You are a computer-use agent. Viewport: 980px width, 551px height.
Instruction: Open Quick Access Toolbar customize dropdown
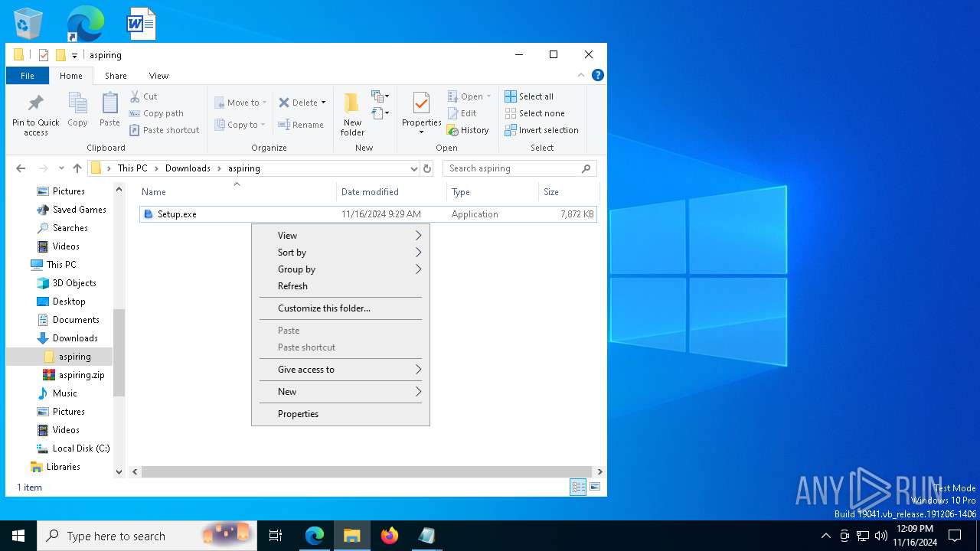[x=74, y=55]
